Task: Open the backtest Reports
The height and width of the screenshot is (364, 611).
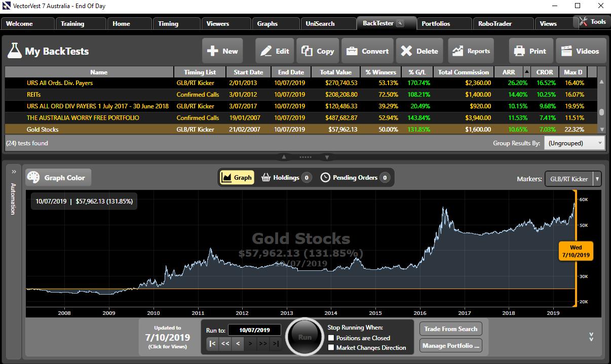Action: [x=471, y=51]
